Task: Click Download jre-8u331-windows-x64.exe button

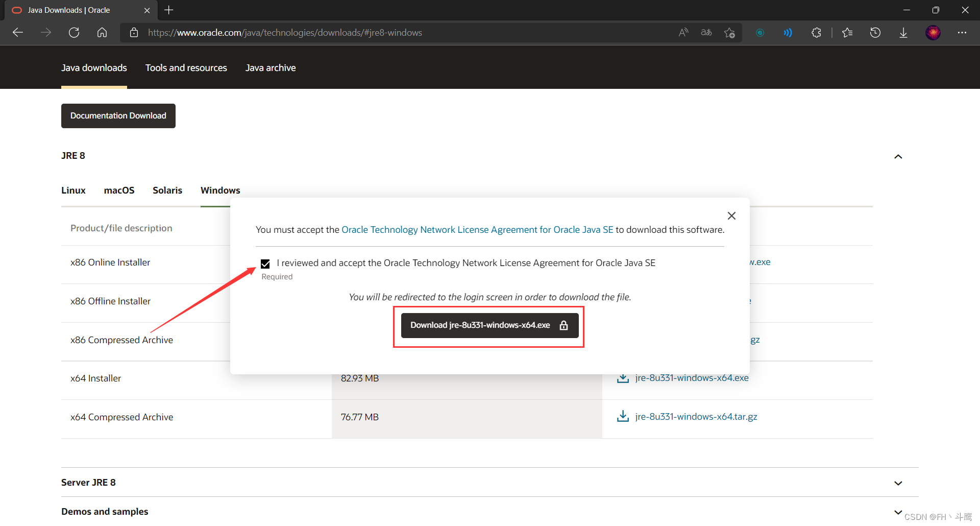Action: click(490, 325)
